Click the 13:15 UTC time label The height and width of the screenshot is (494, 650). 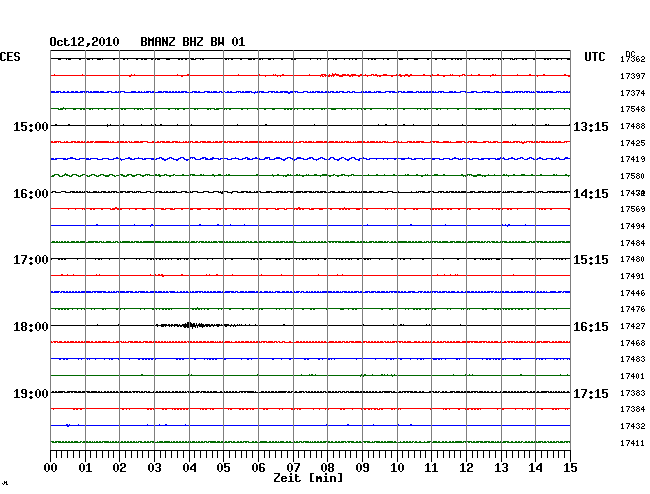591,126
